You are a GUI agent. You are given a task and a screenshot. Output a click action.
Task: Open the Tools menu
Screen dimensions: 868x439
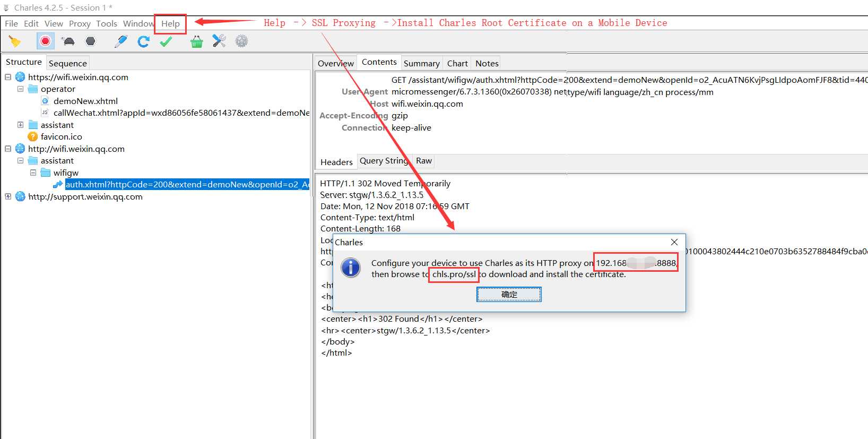[x=107, y=23]
